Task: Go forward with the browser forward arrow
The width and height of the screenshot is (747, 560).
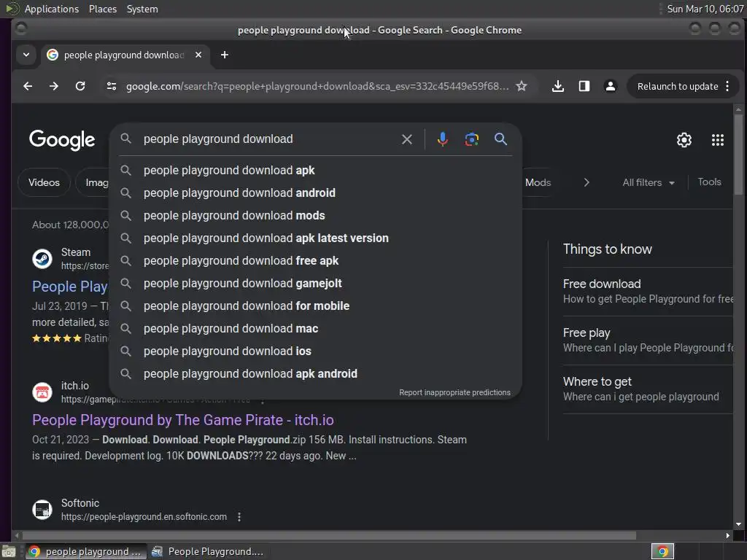Action: [x=54, y=86]
